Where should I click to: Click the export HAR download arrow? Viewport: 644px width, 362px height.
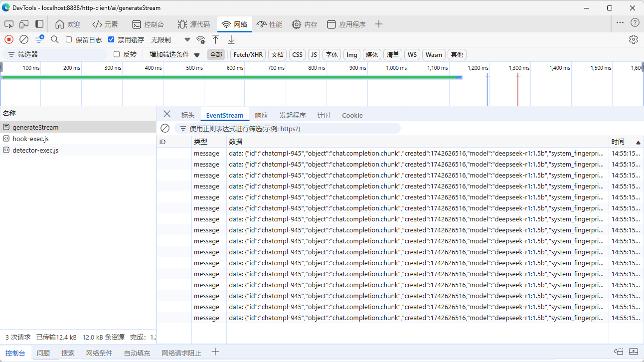[x=231, y=39]
